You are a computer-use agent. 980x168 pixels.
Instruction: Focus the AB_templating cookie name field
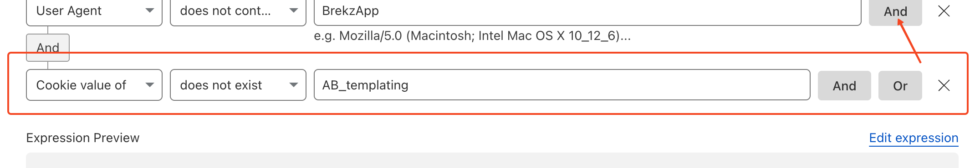click(x=562, y=85)
